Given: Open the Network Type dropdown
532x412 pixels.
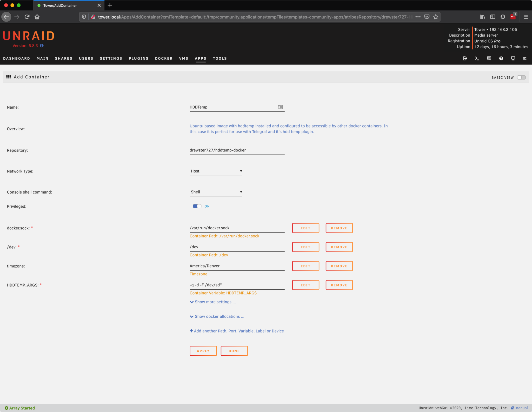Looking at the screenshot, I should [x=216, y=171].
